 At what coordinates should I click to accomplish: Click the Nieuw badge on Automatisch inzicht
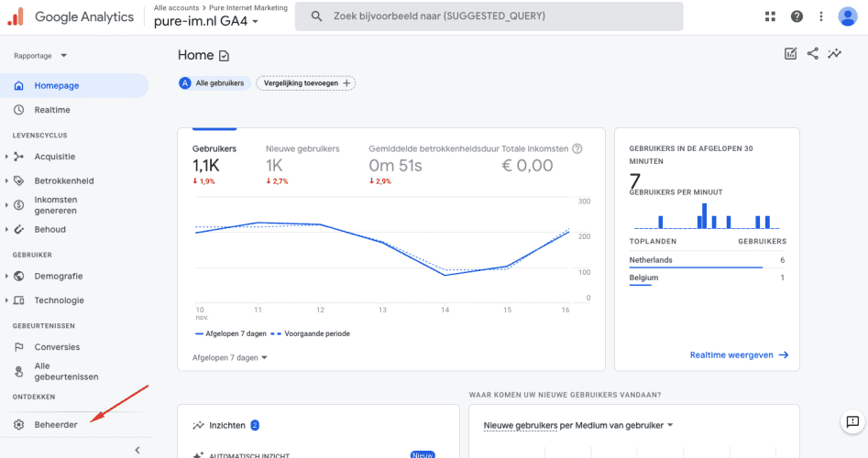click(423, 454)
